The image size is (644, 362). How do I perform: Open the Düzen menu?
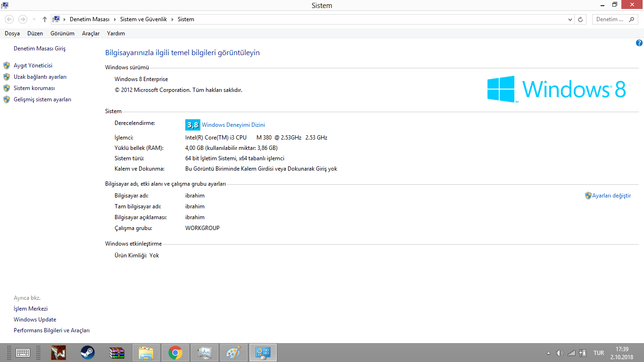coord(35,33)
